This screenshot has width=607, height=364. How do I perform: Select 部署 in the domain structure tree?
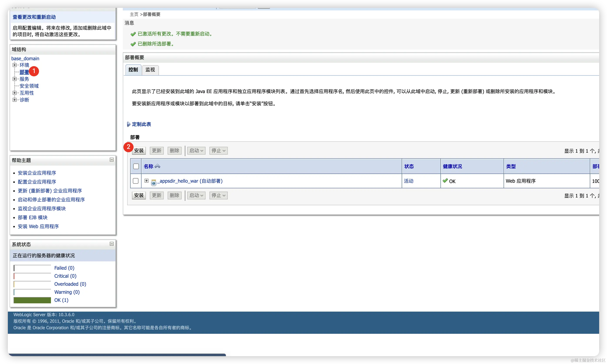pos(24,72)
